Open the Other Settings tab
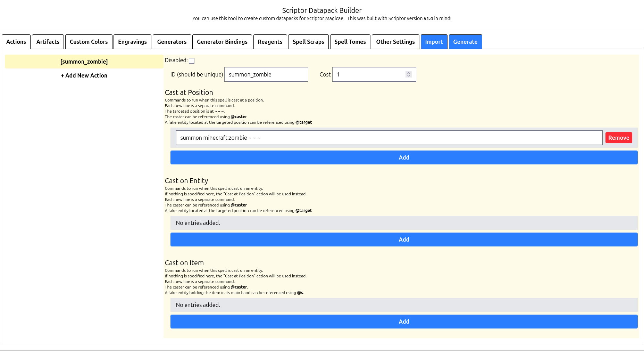The image size is (644, 357). pyautogui.click(x=395, y=42)
